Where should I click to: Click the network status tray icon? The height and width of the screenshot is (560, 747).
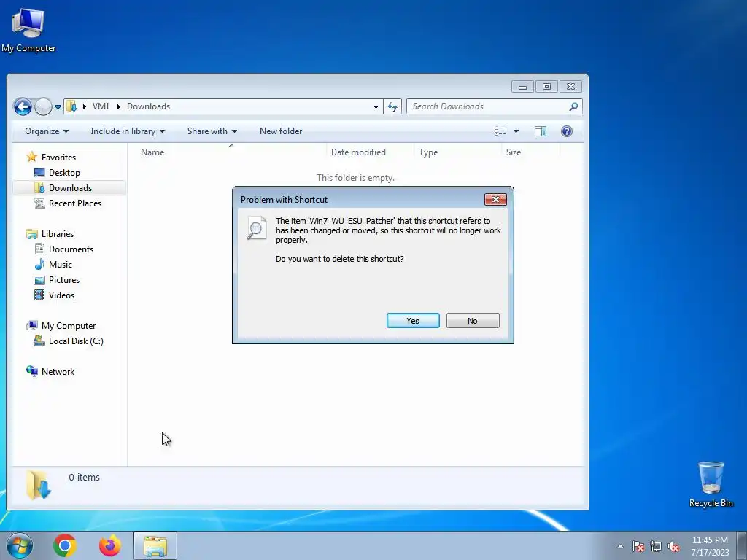[656, 546]
